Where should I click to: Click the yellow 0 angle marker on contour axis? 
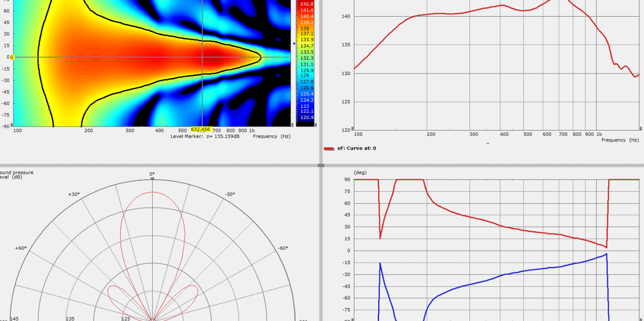[12, 57]
